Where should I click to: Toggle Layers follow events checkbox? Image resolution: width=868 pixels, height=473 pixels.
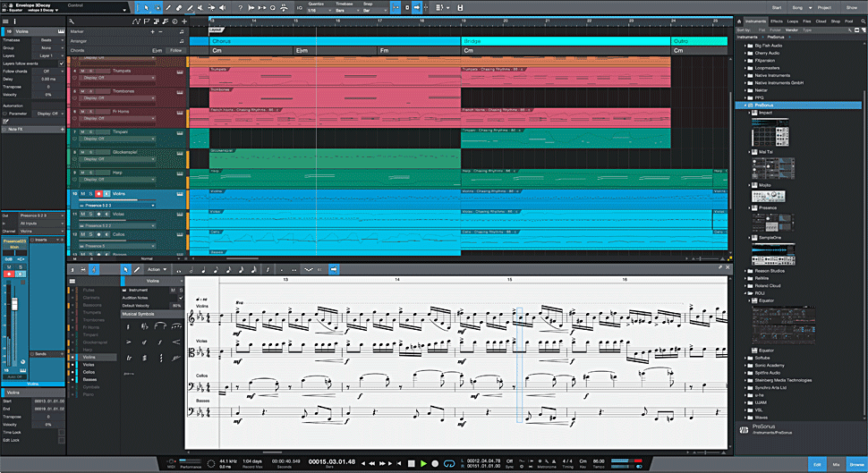click(62, 63)
